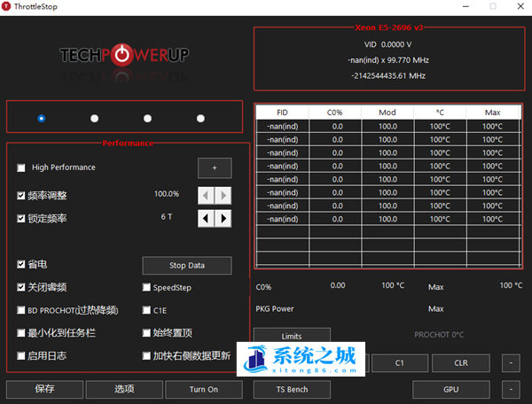Click the CLR button
532x404 pixels.
tap(461, 363)
